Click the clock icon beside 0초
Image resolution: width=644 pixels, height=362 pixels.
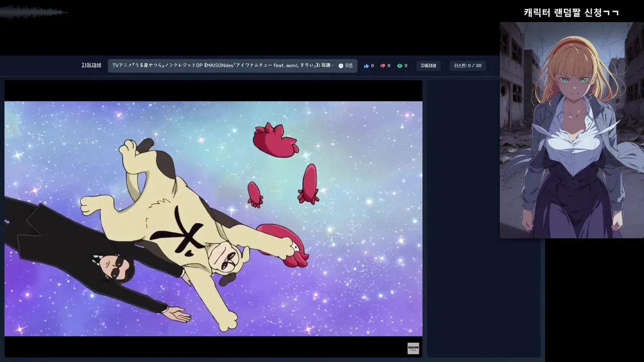[341, 66]
